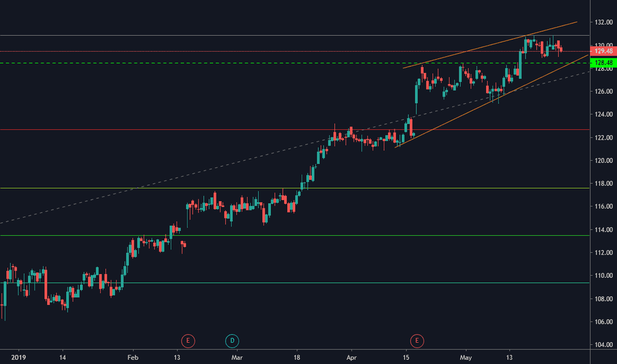Click the Mar label on time axis
The image size is (617, 364).
tap(237, 357)
